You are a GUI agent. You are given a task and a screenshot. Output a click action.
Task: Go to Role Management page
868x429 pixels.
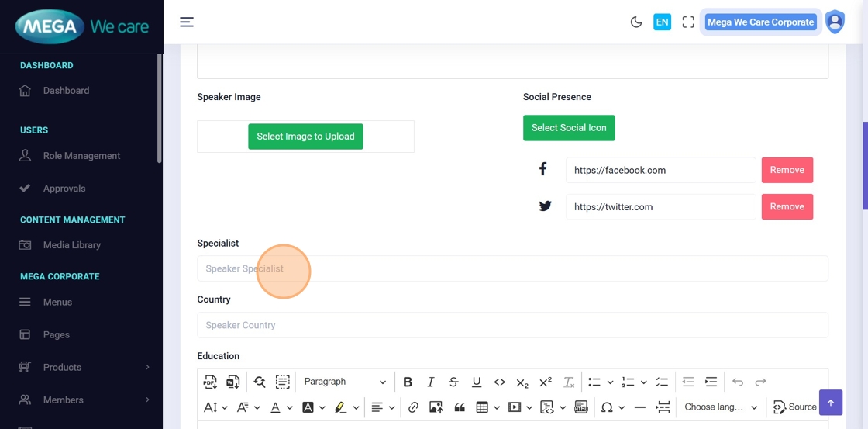(81, 156)
